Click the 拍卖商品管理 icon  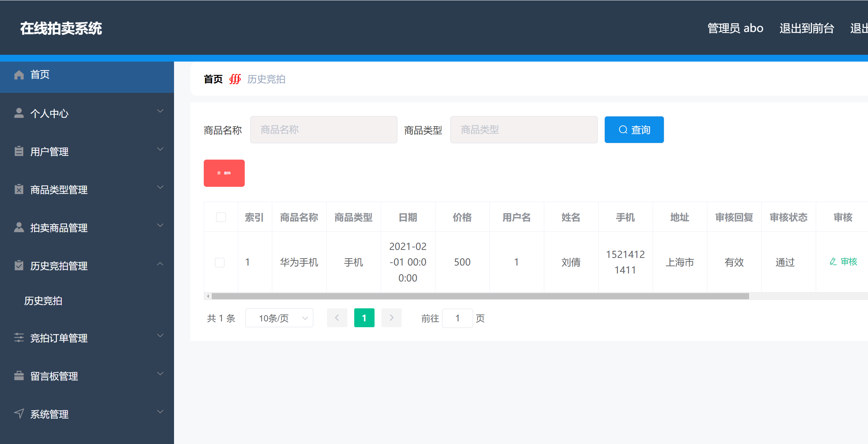pyautogui.click(x=19, y=227)
